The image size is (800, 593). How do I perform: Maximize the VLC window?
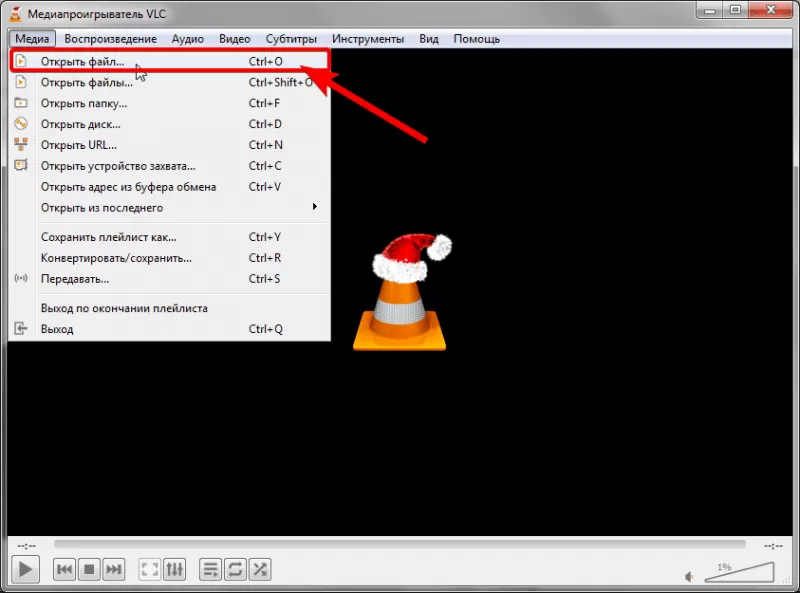click(735, 10)
